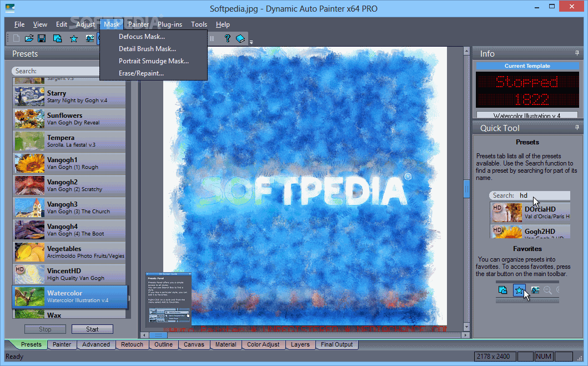Open the View menu

point(40,24)
